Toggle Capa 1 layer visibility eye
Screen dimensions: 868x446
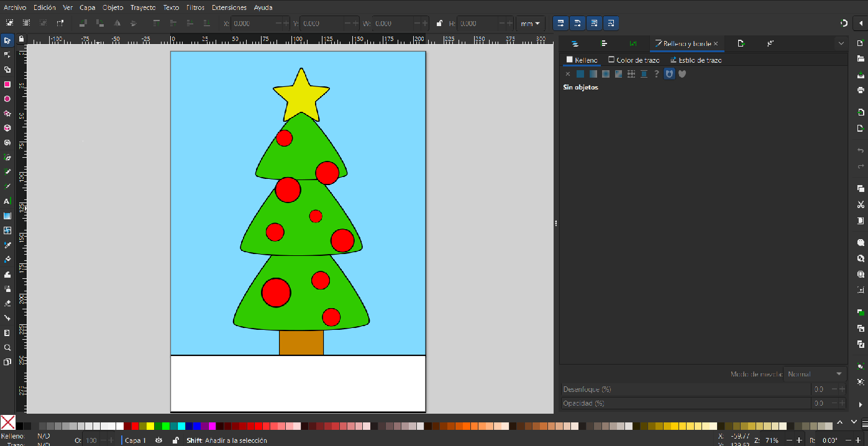pos(159,440)
